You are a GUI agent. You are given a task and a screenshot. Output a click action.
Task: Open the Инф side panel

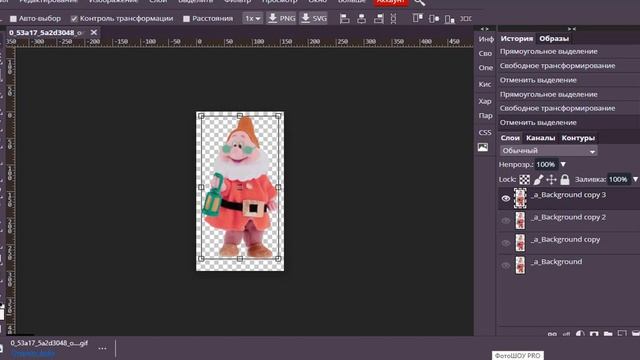(486, 39)
